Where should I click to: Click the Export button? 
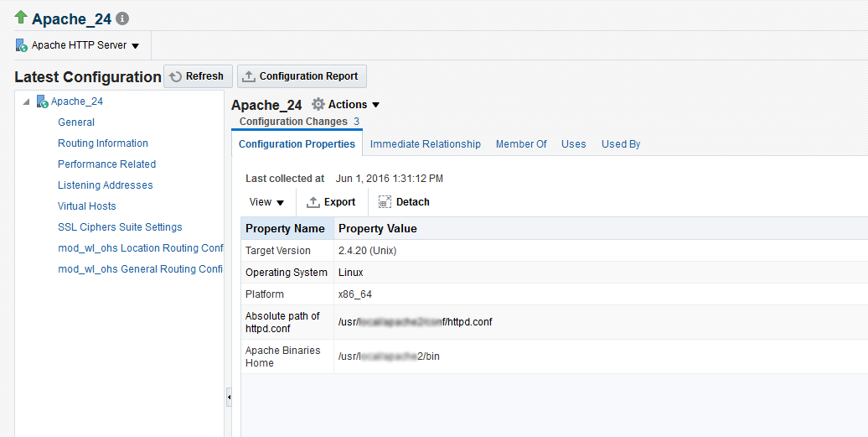[331, 203]
